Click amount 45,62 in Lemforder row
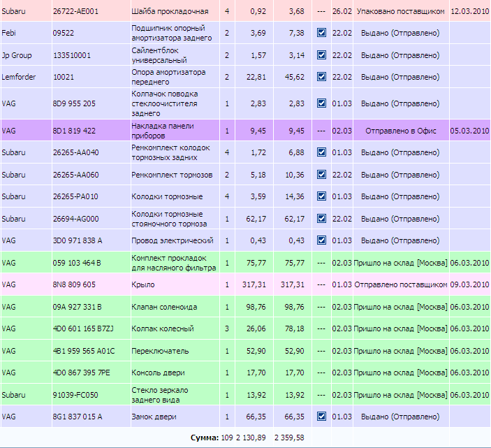 click(x=294, y=77)
